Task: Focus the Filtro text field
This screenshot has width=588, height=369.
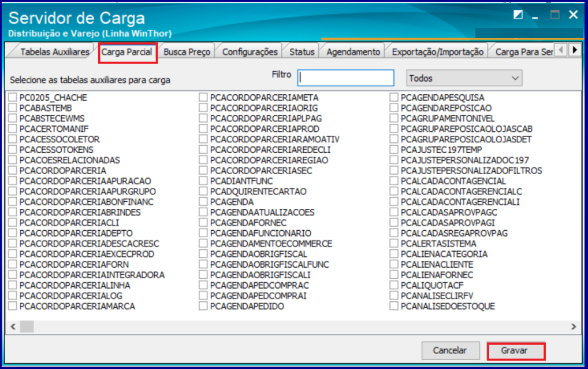Action: click(x=346, y=78)
